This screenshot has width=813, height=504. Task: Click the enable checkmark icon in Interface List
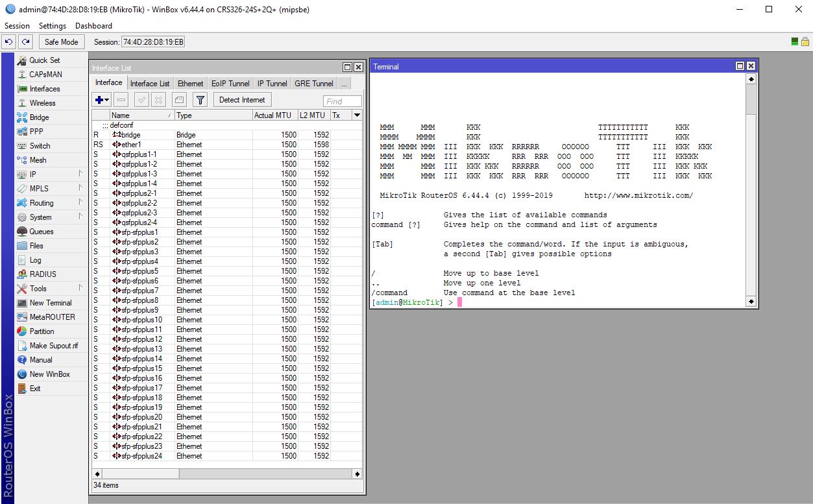(x=141, y=100)
